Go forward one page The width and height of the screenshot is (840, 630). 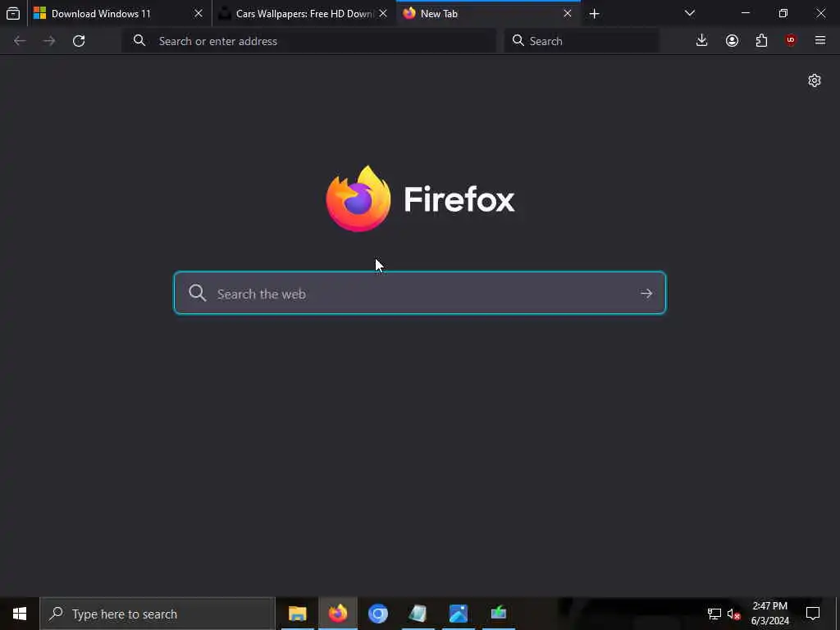[49, 41]
